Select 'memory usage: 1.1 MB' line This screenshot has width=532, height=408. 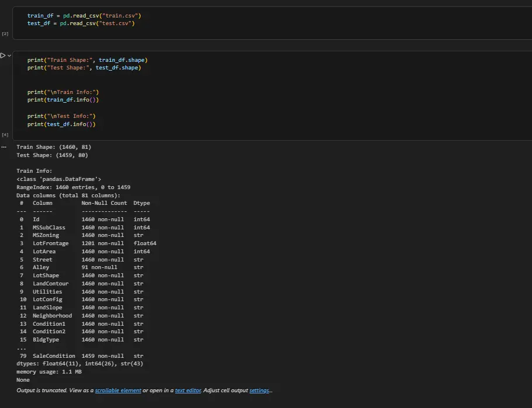pyautogui.click(x=49, y=372)
